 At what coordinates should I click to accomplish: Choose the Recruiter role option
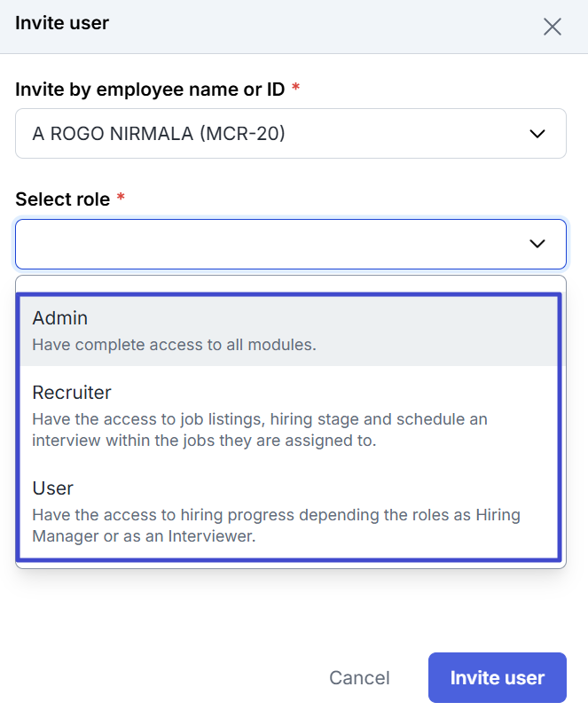coord(289,416)
